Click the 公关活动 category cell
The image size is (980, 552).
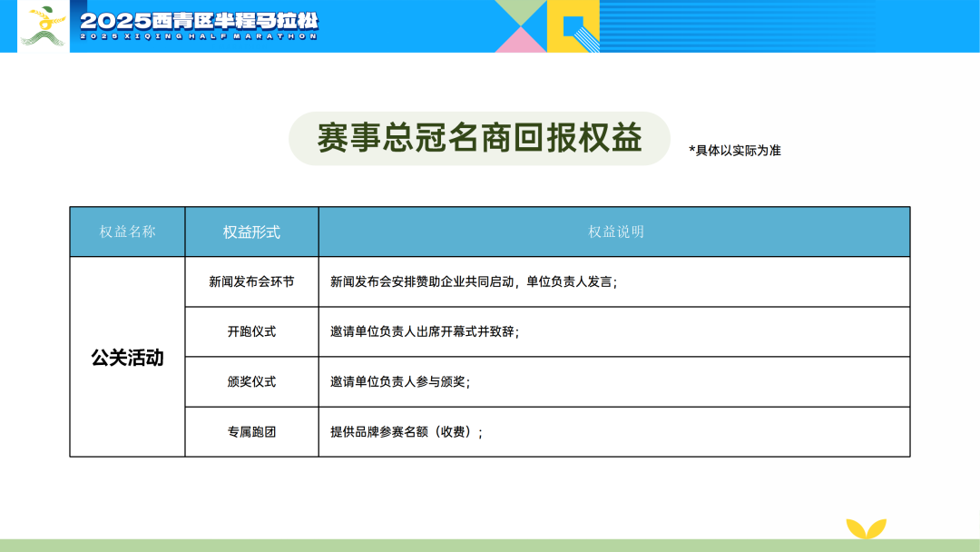(128, 357)
